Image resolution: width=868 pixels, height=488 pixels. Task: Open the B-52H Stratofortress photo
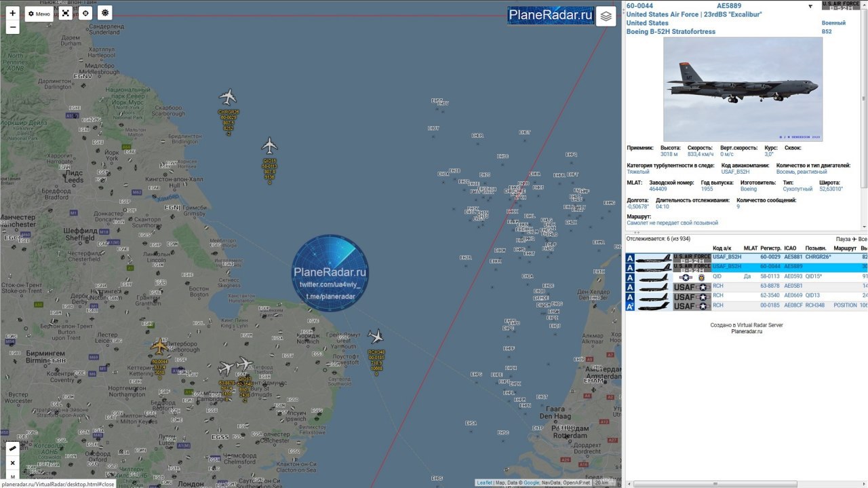(x=743, y=89)
